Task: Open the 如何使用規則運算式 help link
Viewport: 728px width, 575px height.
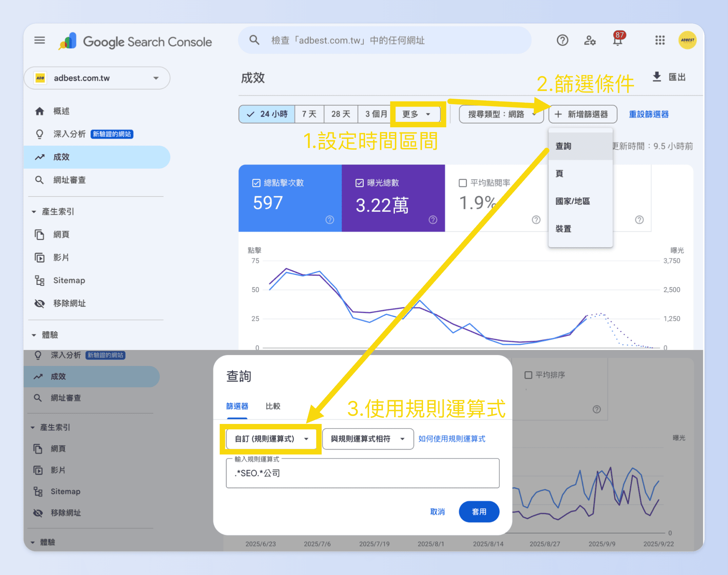Action: click(452, 439)
